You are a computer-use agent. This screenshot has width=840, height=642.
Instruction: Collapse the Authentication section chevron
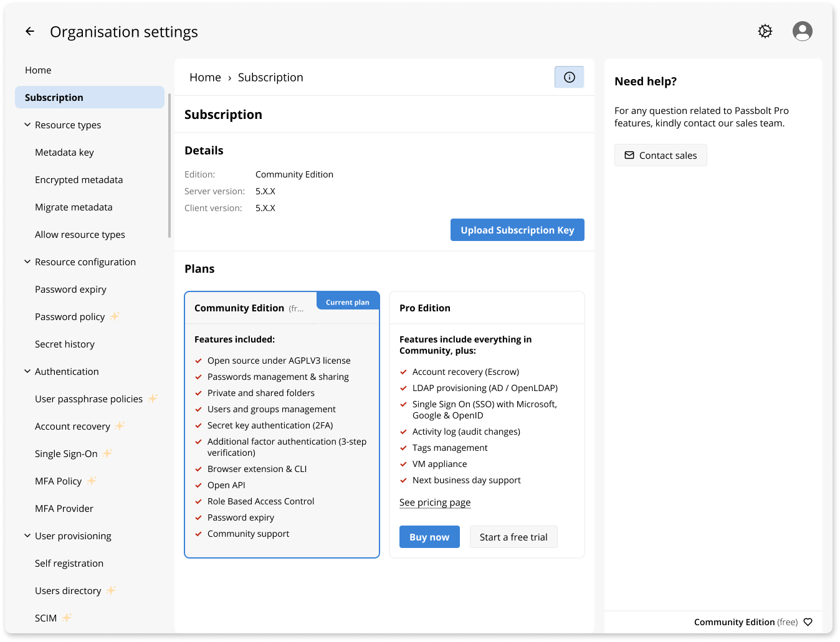coord(27,371)
